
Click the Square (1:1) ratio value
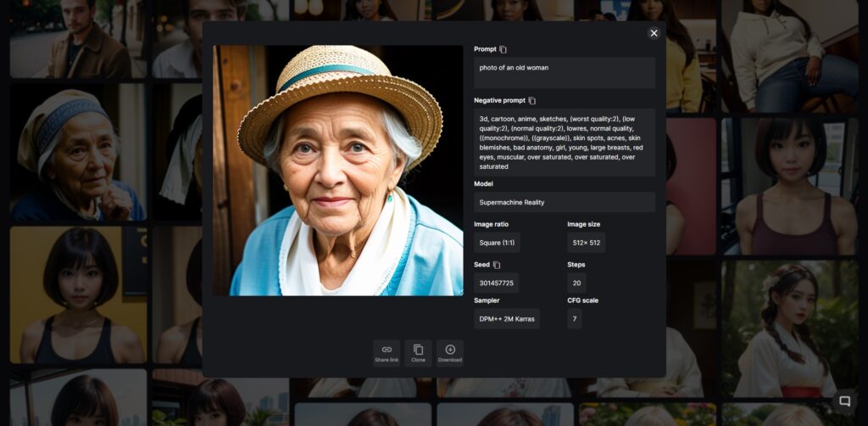[497, 243]
